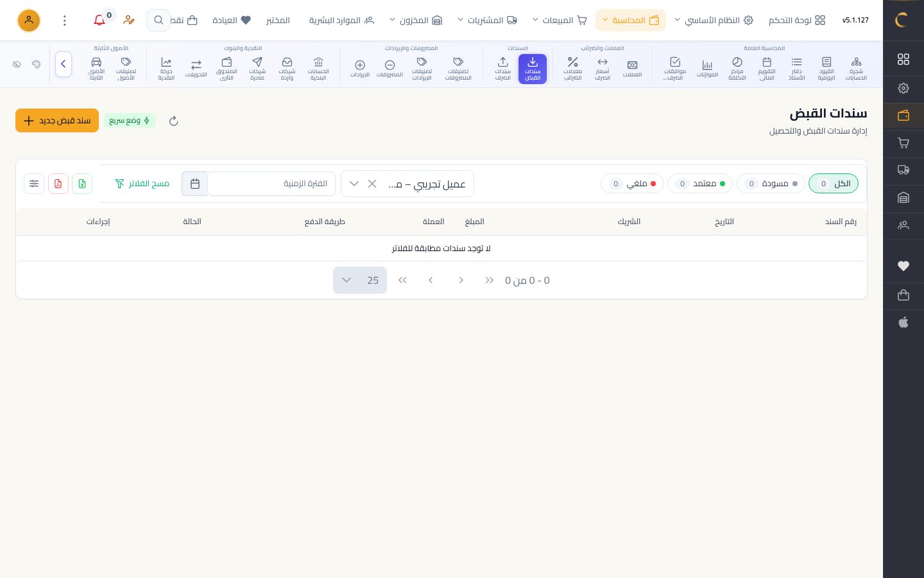
Task: Open سندات الصرف payment vouchers
Action: point(503,69)
